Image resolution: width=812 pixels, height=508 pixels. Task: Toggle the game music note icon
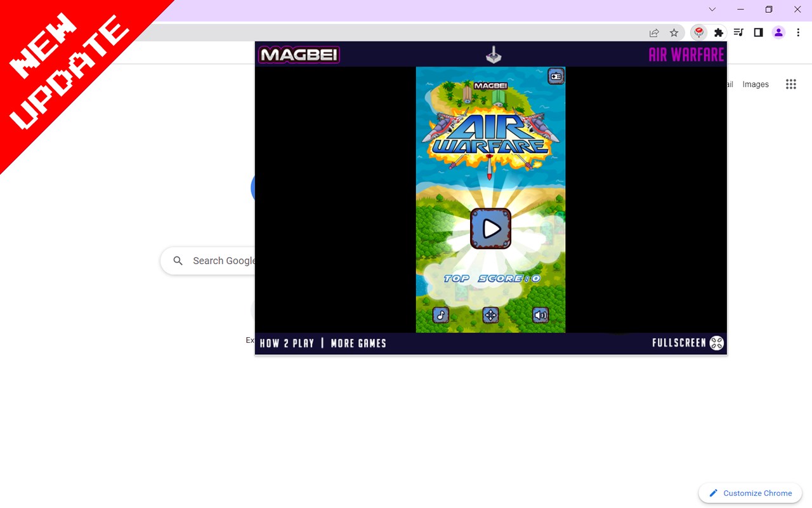(441, 315)
